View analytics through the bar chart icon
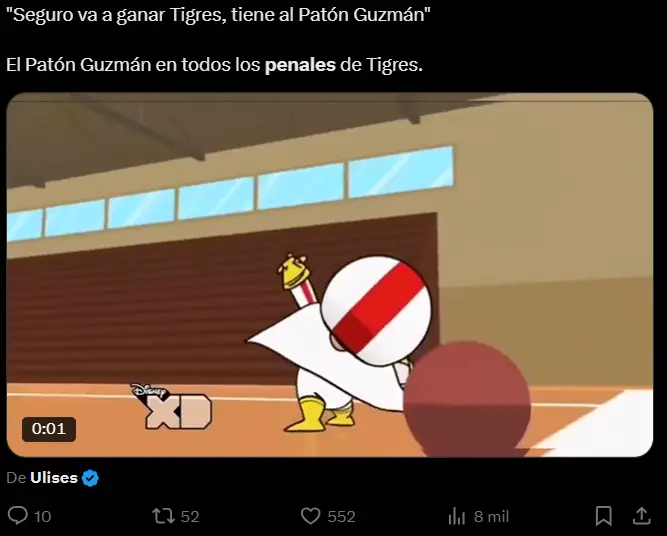Image resolution: width=667 pixels, height=536 pixels. coord(457,516)
